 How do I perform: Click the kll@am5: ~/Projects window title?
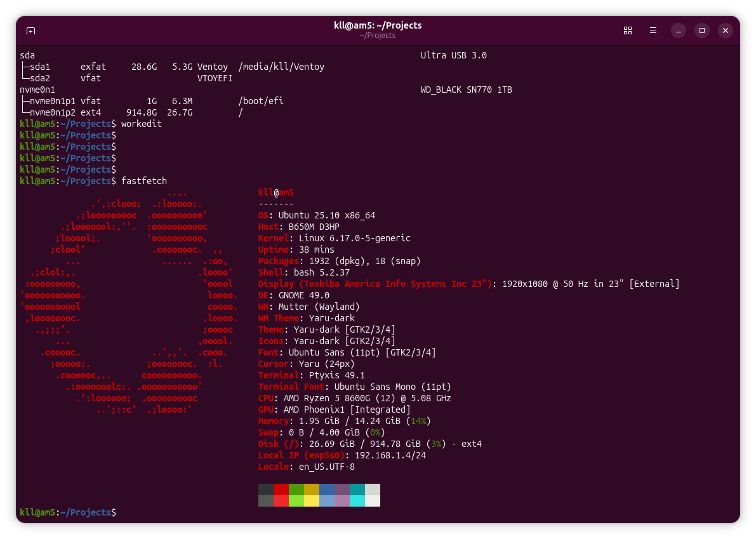tap(378, 25)
